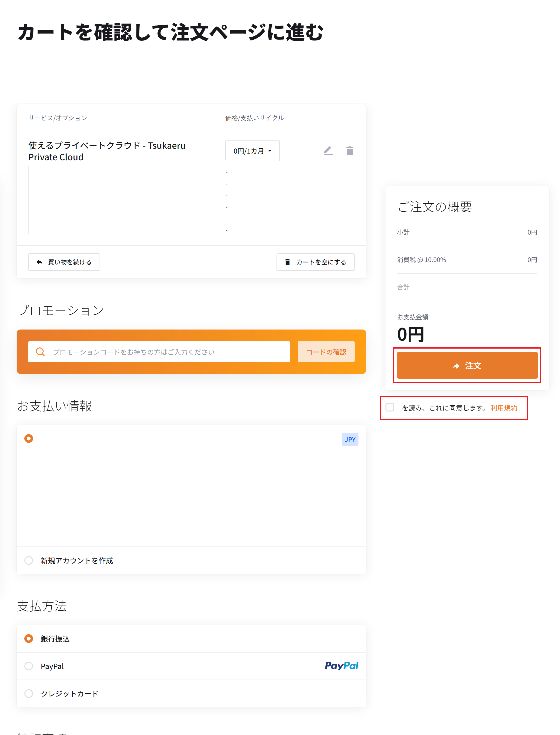Click trash icon on カートを空にする button
The image size is (560, 735).
tap(287, 262)
